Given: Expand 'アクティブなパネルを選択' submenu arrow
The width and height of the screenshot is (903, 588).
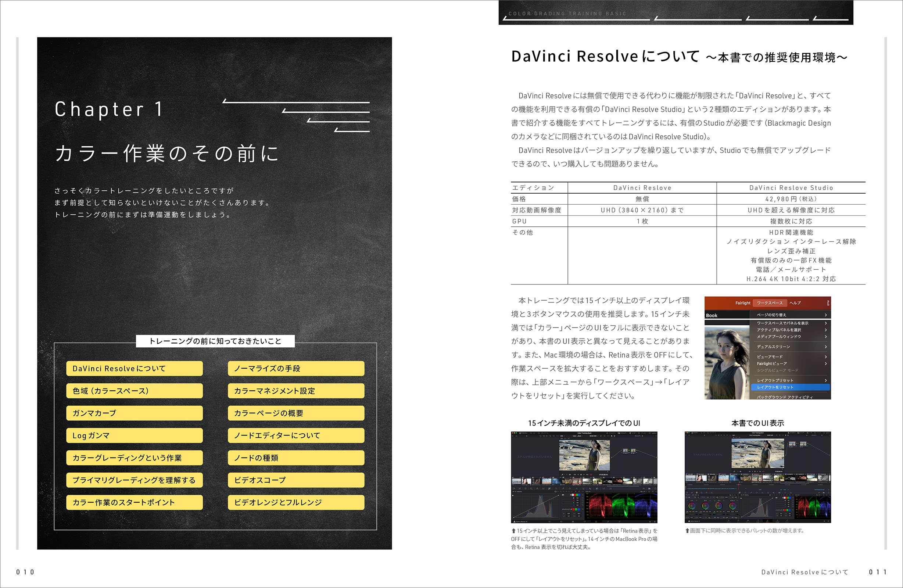Looking at the screenshot, I should coord(825,330).
